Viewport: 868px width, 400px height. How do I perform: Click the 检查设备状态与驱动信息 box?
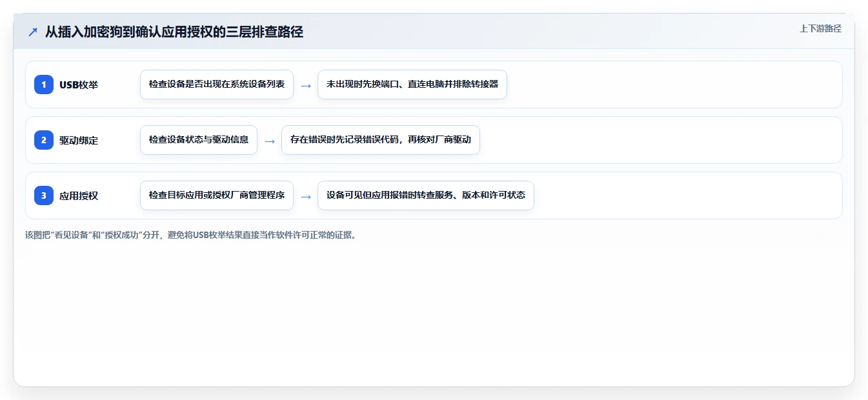(199, 140)
